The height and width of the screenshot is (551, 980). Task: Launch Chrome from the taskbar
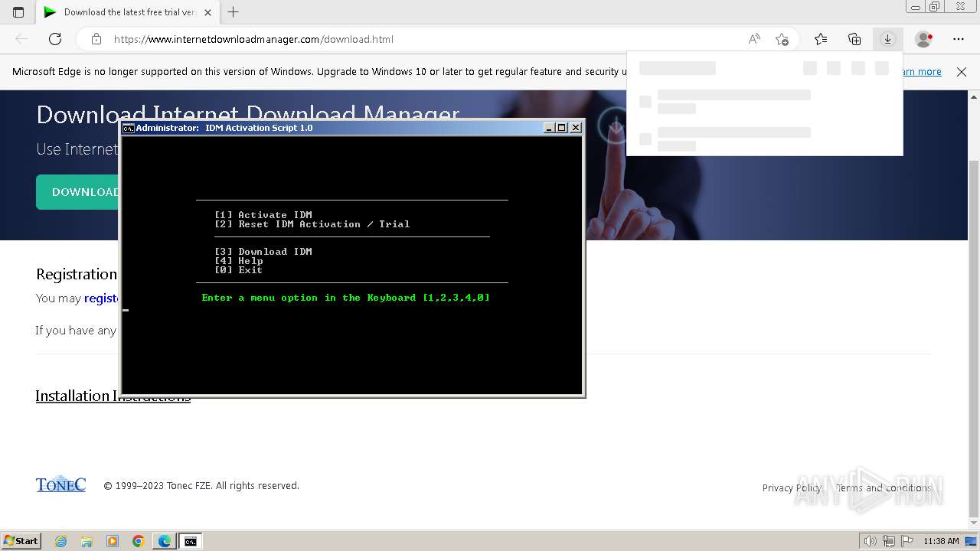point(139,541)
